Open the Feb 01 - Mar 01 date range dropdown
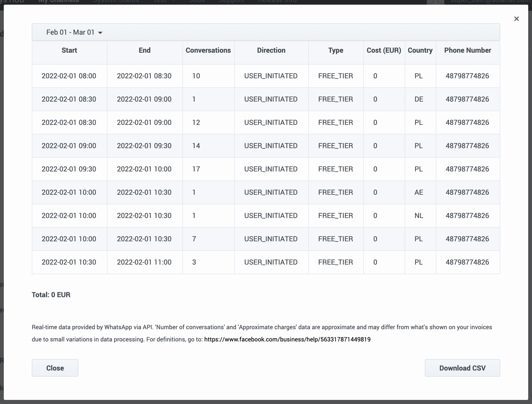Viewport: 532px width, 404px height. pos(74,32)
